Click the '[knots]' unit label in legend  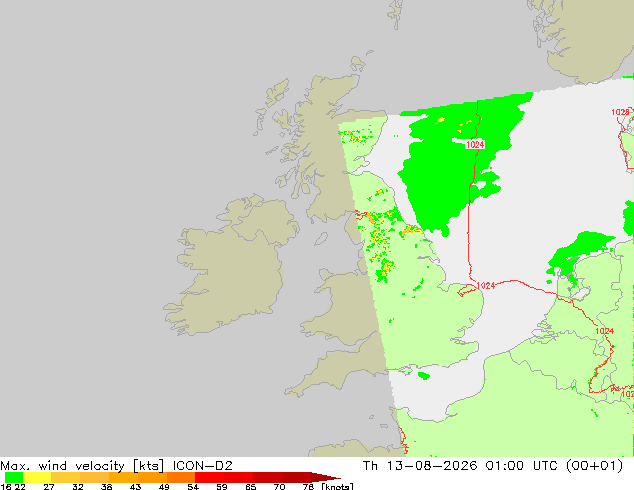[337, 487]
